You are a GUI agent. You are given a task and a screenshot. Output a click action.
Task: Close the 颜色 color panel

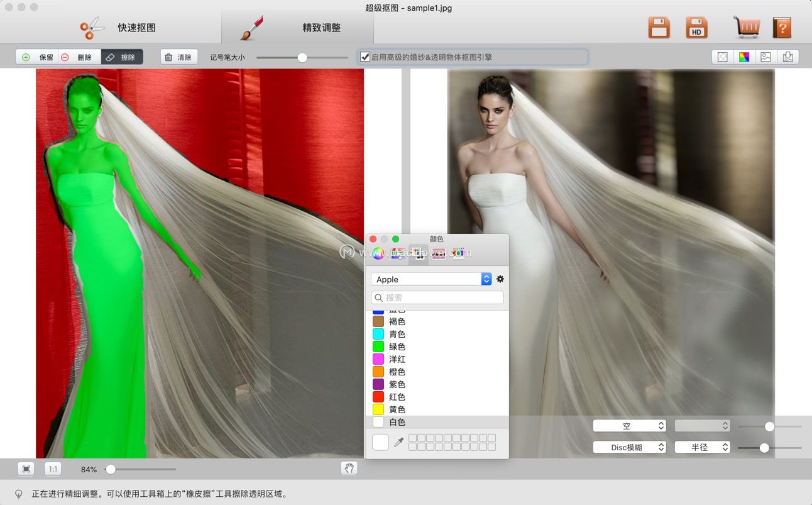pos(373,239)
